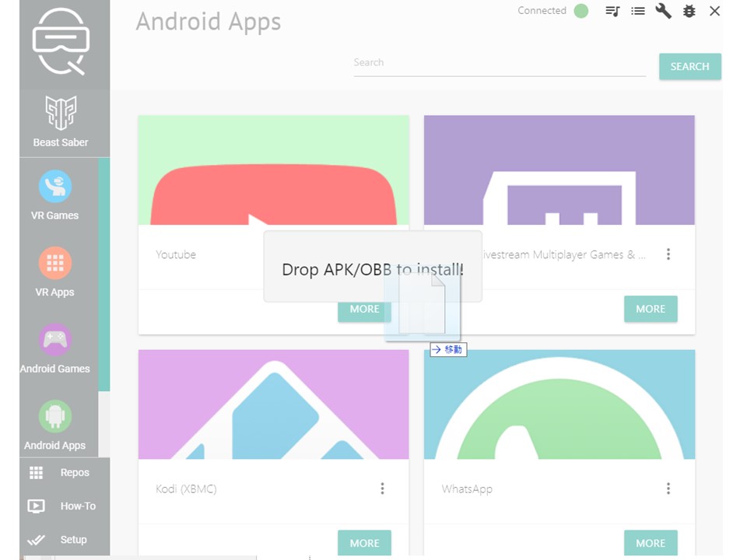Click the green Connected status indicator

pos(580,10)
